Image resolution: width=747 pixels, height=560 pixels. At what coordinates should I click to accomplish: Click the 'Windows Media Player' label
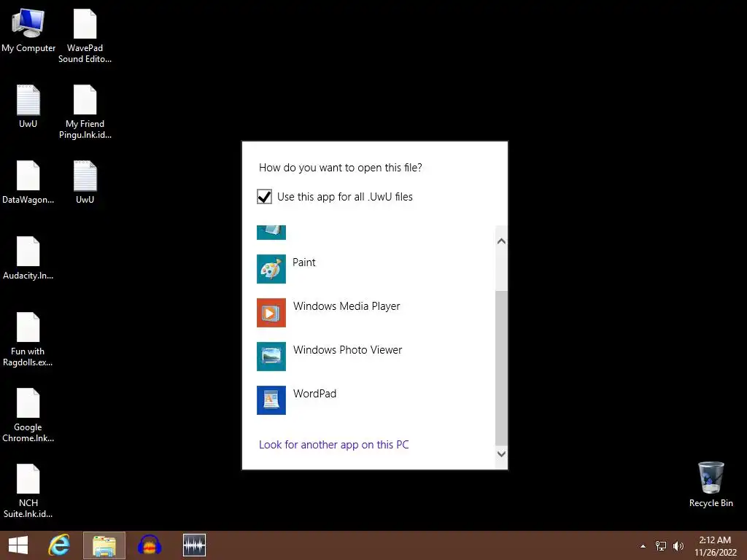tap(347, 306)
